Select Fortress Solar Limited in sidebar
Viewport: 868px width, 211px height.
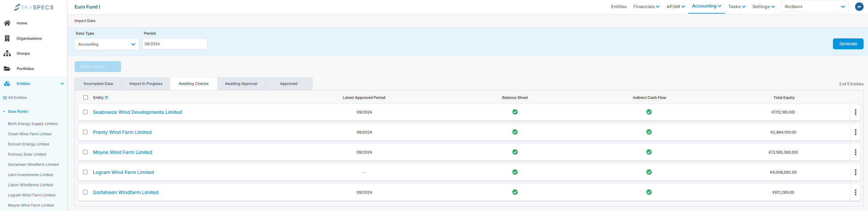[x=27, y=154]
